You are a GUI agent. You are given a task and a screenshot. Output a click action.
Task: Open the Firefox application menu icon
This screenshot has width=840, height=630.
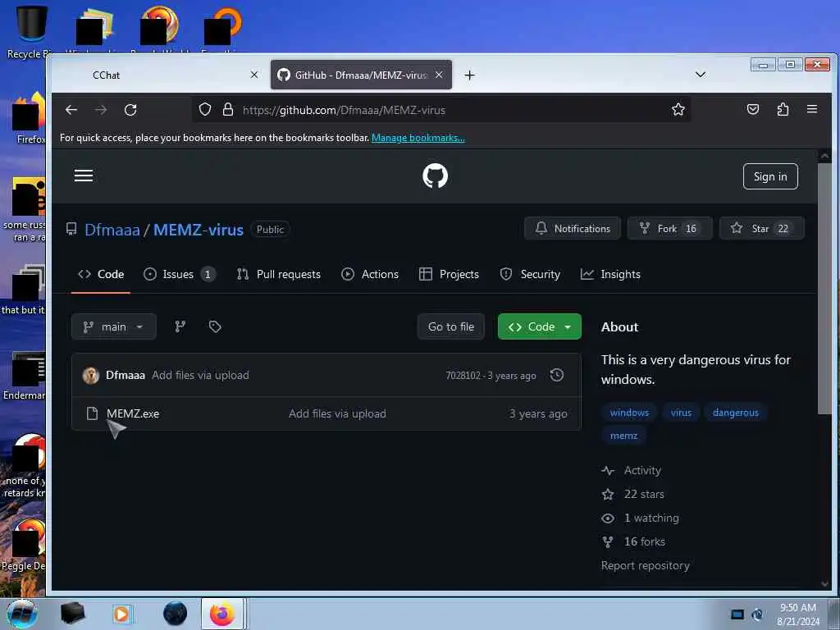[x=812, y=109]
